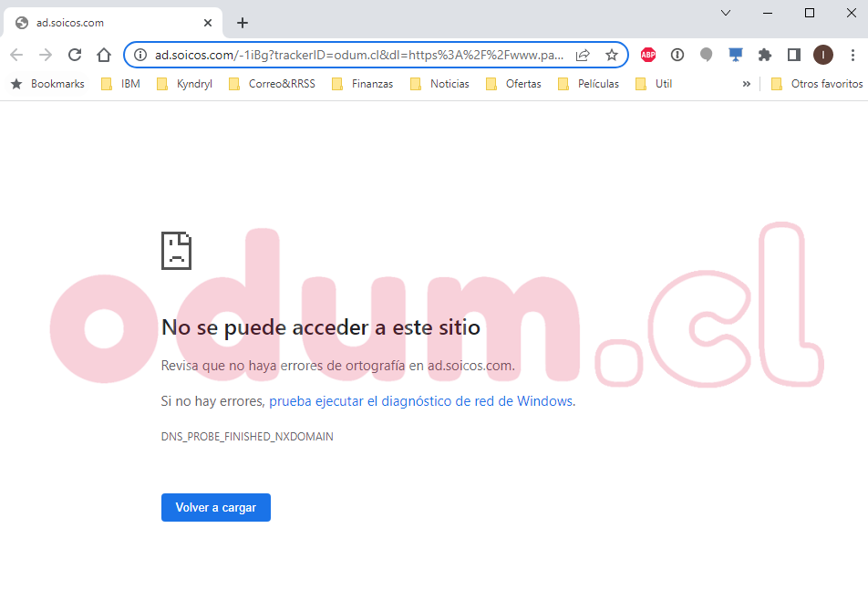The image size is (868, 611).
Task: Click the Windows network diagnostics link
Action: coord(421,401)
